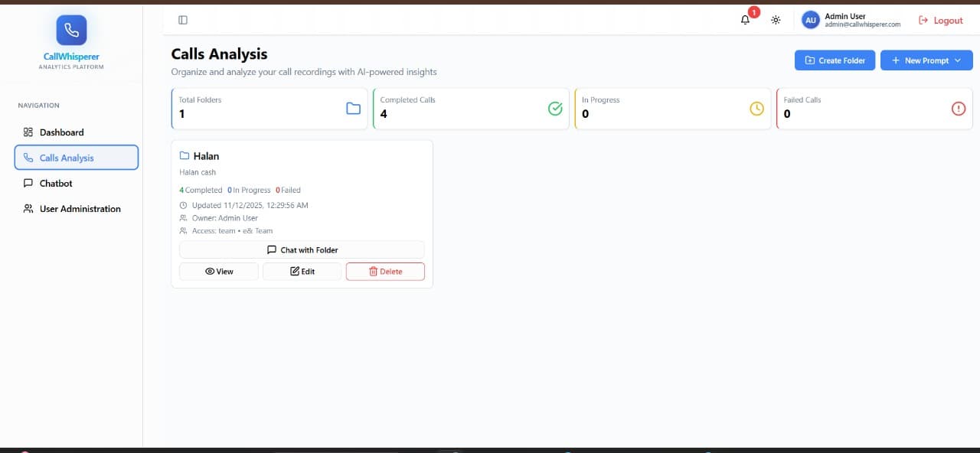Click the Halan folder icon
The image size is (980, 453).
(x=184, y=156)
